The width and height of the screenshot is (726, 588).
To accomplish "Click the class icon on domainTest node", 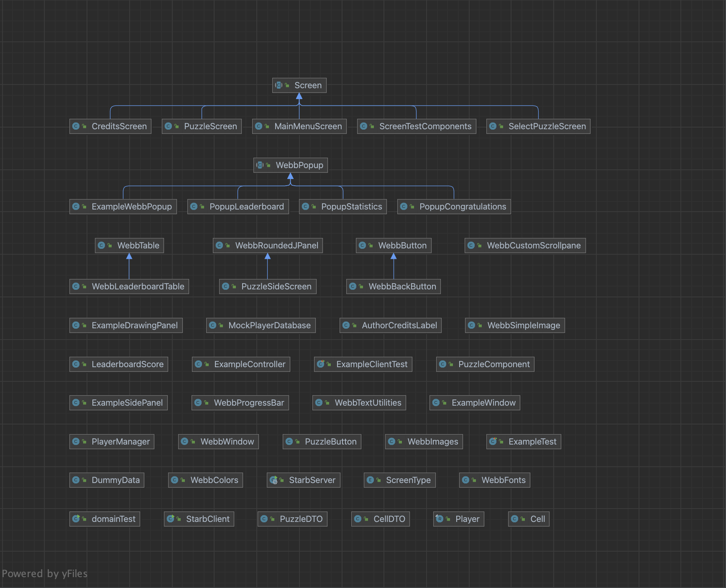I will (76, 519).
